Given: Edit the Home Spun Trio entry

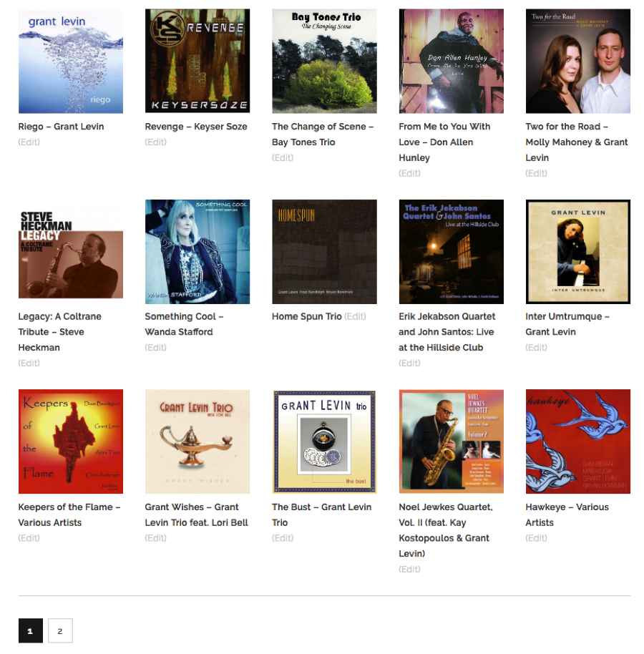Looking at the screenshot, I should (355, 316).
